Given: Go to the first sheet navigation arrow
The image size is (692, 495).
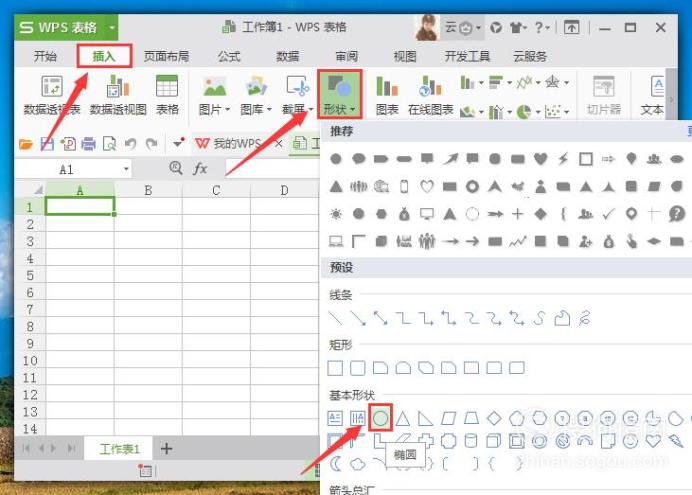Looking at the screenshot, I should pyautogui.click(x=26, y=449).
